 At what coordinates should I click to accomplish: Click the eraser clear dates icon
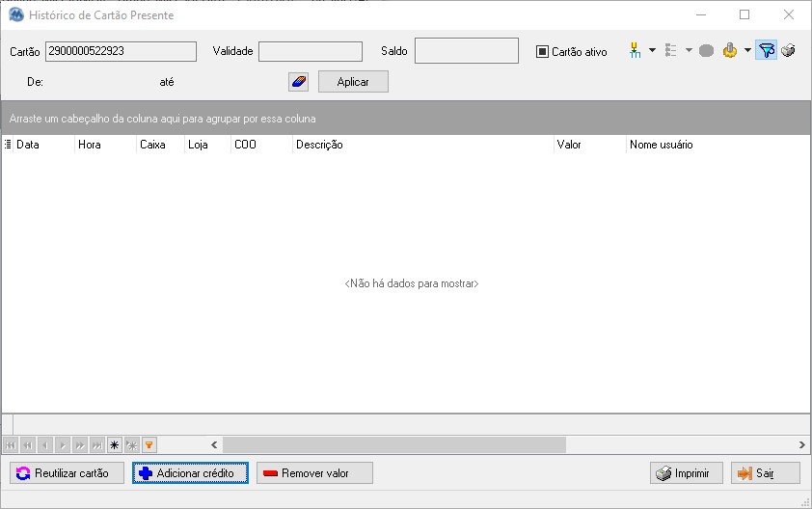coord(298,82)
